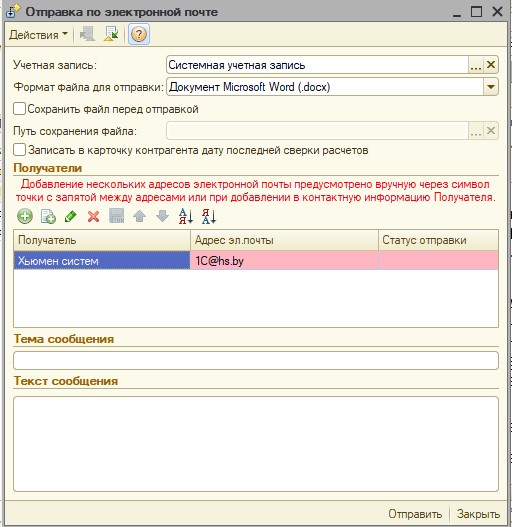Screen dimensions: 512x527
Task: Click the Закрыть button
Action: [478, 514]
